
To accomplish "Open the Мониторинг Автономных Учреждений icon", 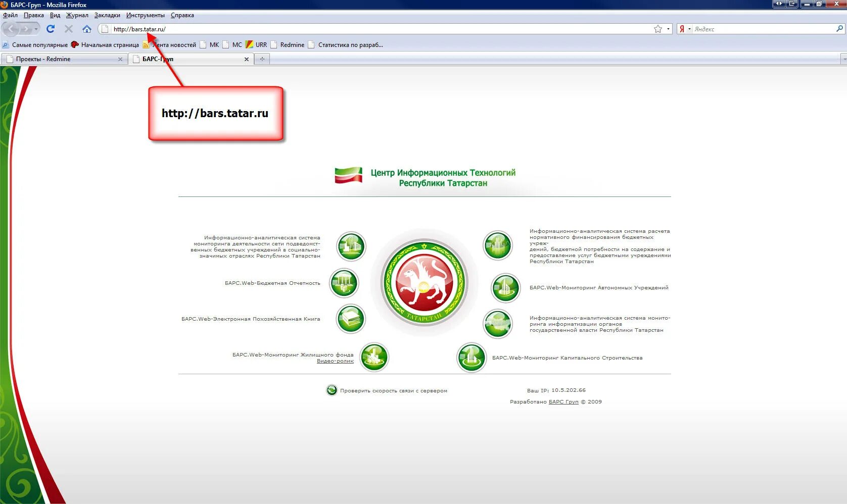I will (506, 288).
